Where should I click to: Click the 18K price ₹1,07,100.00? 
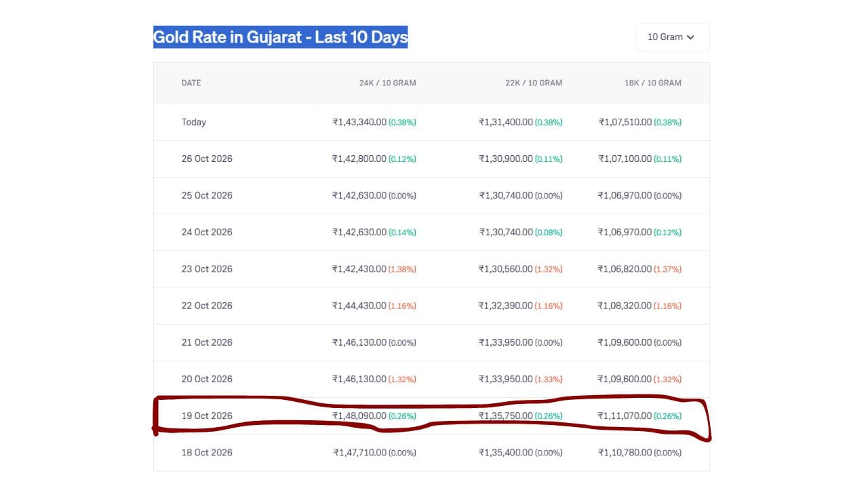(x=625, y=159)
